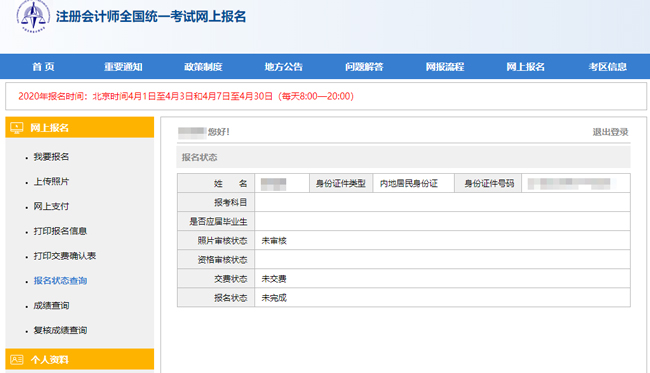The width and height of the screenshot is (650, 373).
Task: Open 成绩查询 in the sidebar
Action: pos(51,306)
